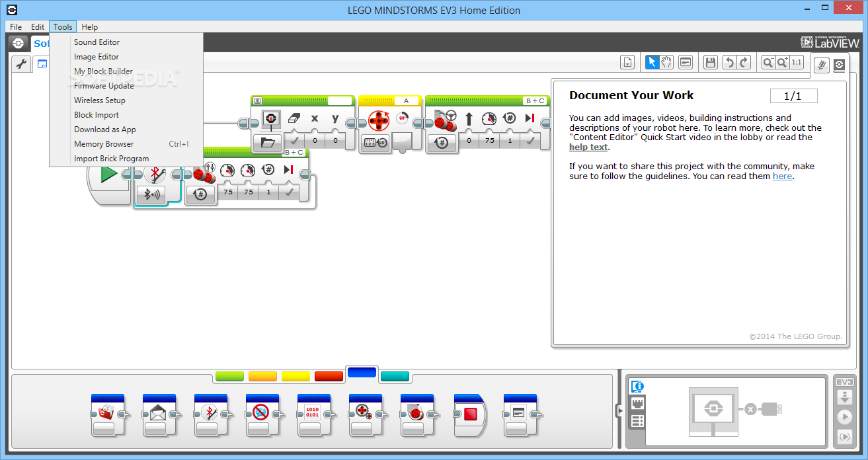Open Move Tank block mode selector

point(200,194)
